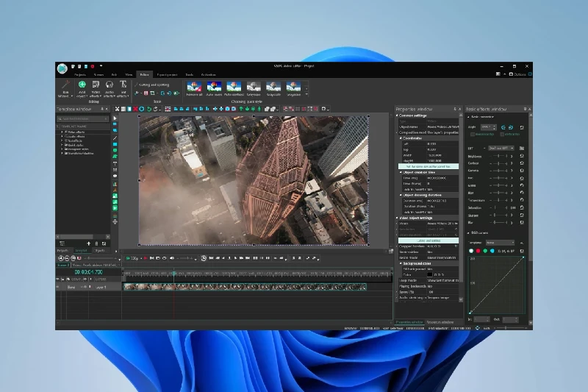Click the VSDC application logo button
Screen dimensions: 588x392
(x=62, y=68)
